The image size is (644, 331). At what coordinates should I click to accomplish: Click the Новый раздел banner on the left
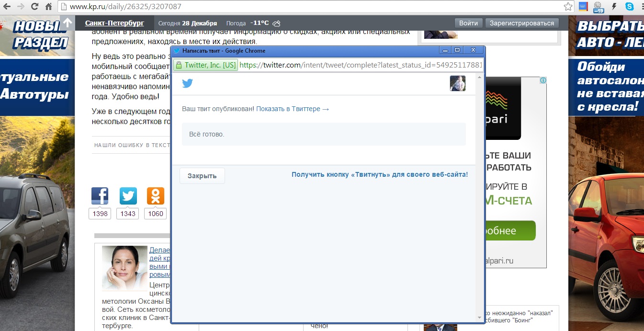click(37, 36)
